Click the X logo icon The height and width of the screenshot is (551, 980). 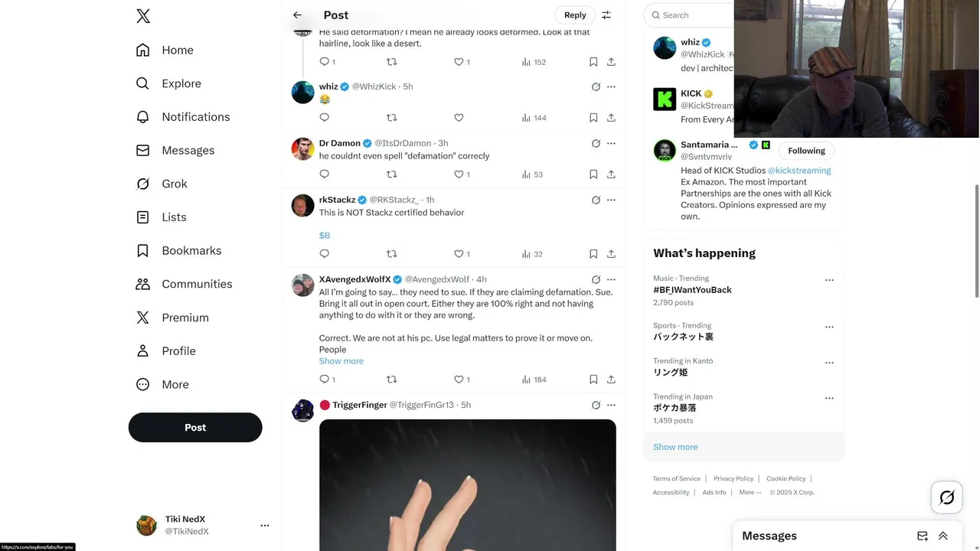pos(143,16)
